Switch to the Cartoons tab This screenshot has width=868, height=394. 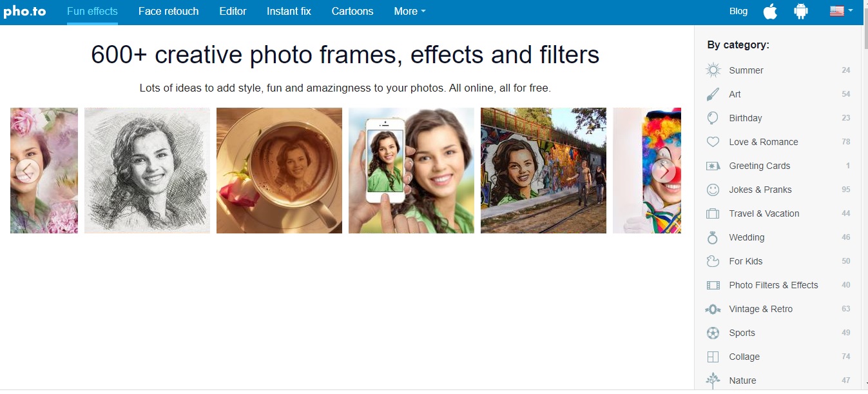click(x=352, y=11)
